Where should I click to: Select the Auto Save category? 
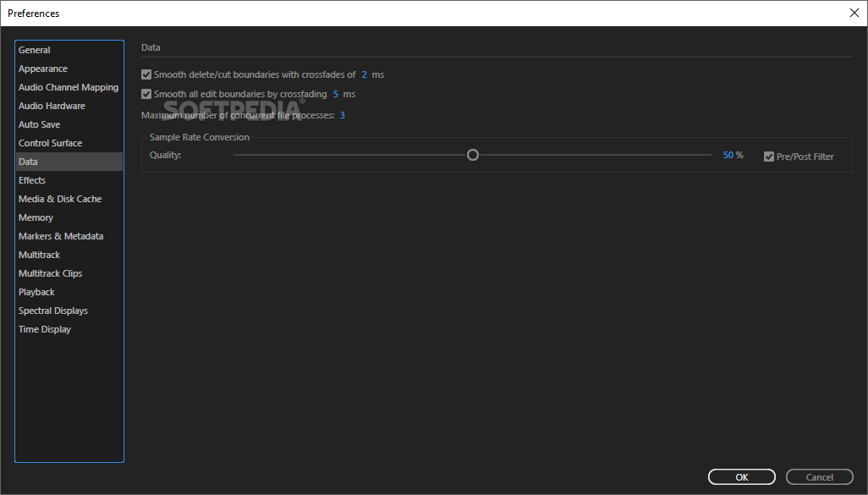click(69, 124)
